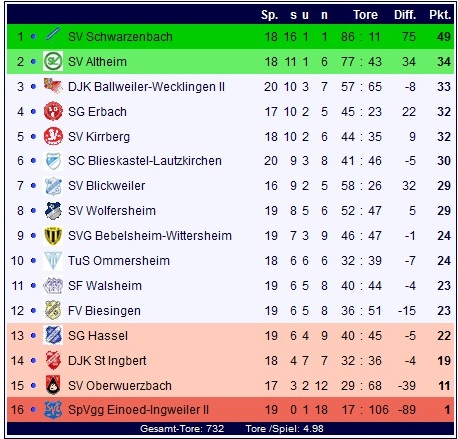
Task: Click SpVgg Einoed-Ingweiler II blue logo
Action: (x=53, y=410)
